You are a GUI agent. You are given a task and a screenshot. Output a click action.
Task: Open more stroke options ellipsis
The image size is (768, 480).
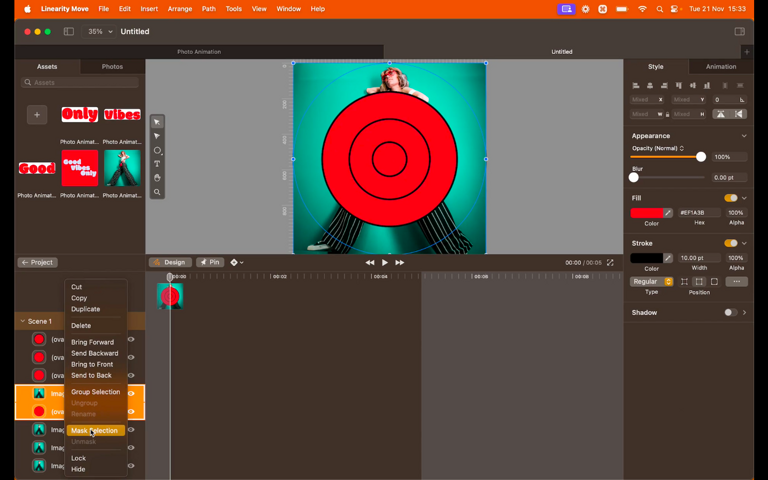pyautogui.click(x=737, y=282)
